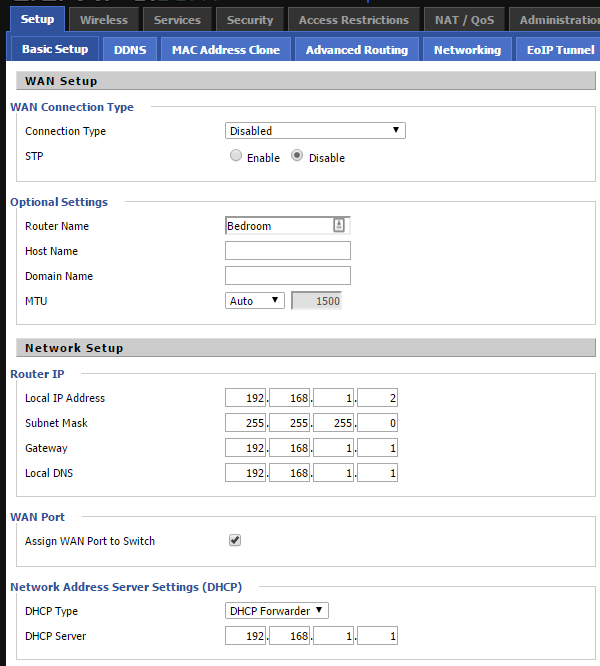Click the DHCP Type label
Viewport: 600px width, 666px height.
point(51,611)
